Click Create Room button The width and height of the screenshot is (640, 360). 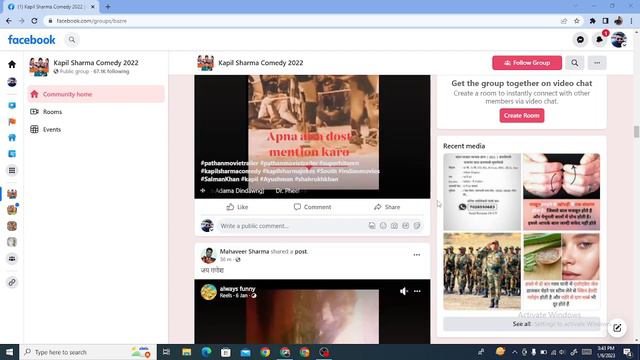tap(522, 116)
